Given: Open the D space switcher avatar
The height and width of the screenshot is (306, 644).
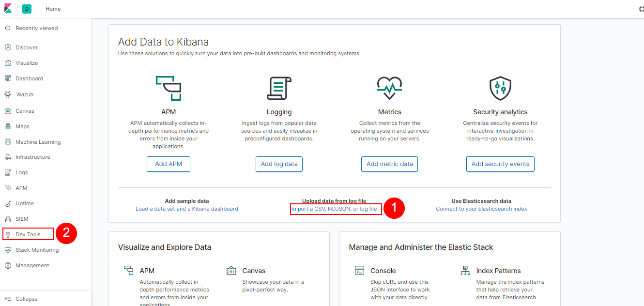Looking at the screenshot, I should pos(27,9).
